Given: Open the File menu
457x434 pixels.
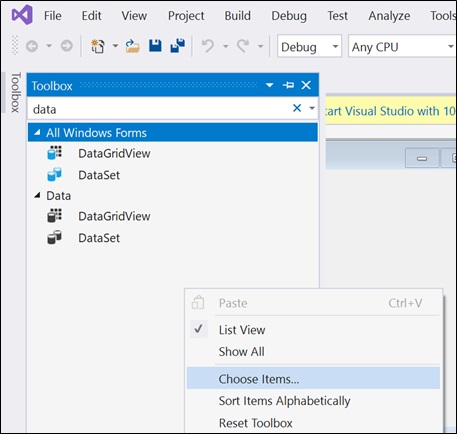Looking at the screenshot, I should 53,16.
